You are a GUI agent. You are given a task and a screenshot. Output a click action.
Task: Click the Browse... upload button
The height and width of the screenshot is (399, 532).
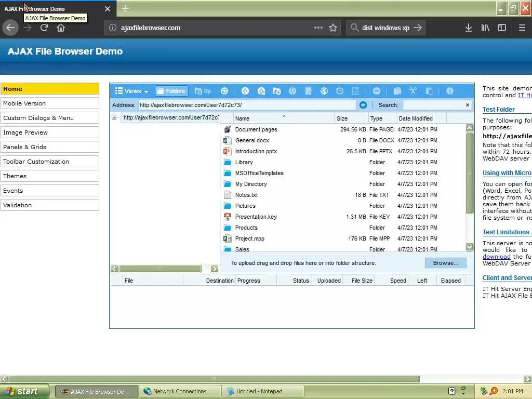pos(445,263)
